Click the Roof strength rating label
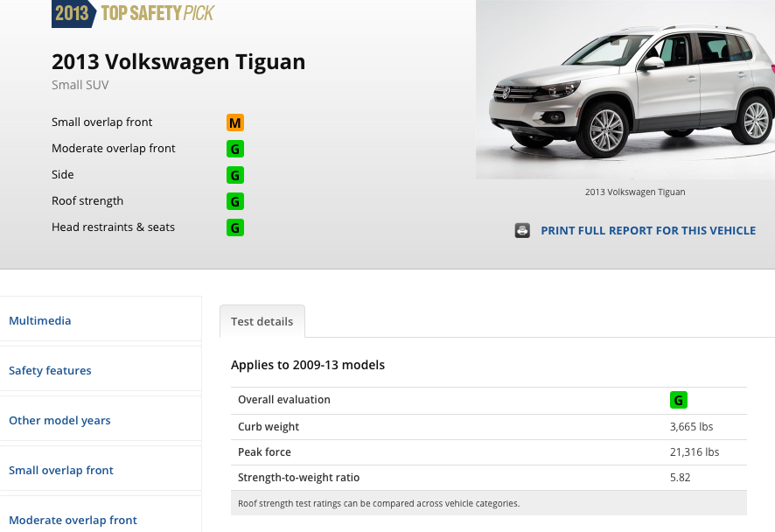The image size is (775, 532). coord(87,200)
